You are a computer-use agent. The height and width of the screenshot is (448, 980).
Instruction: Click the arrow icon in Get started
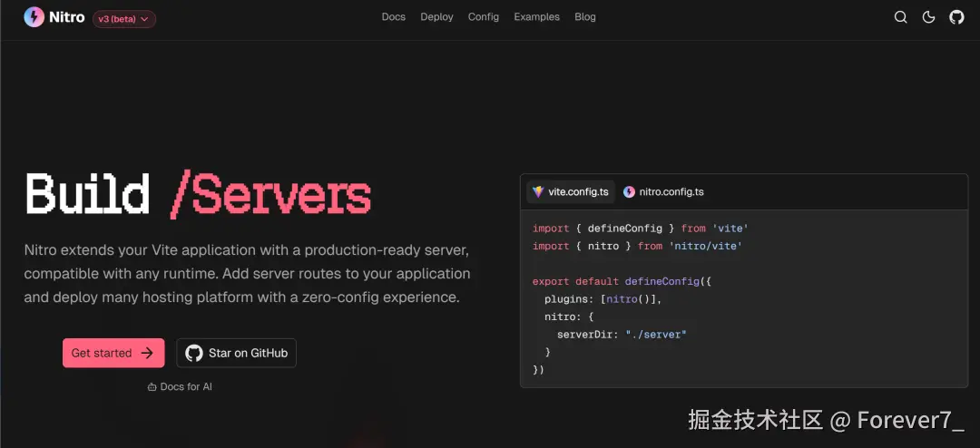[147, 353]
